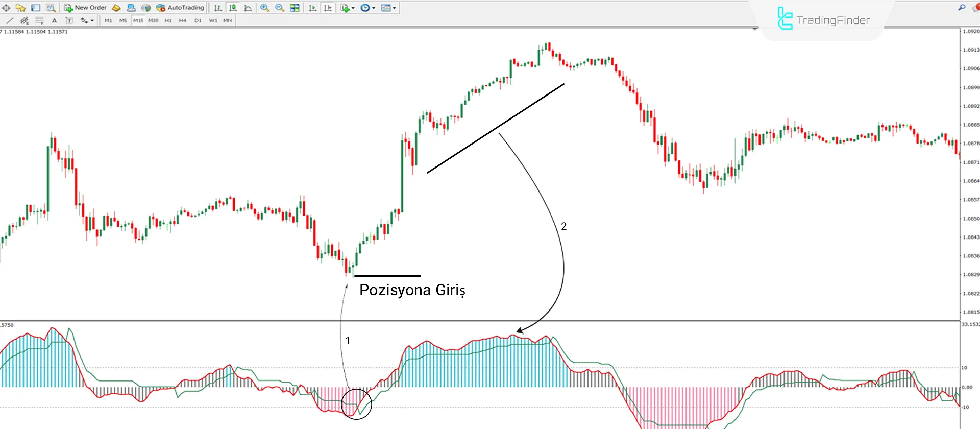
Task: Tile chart windows icon
Action: tap(295, 8)
